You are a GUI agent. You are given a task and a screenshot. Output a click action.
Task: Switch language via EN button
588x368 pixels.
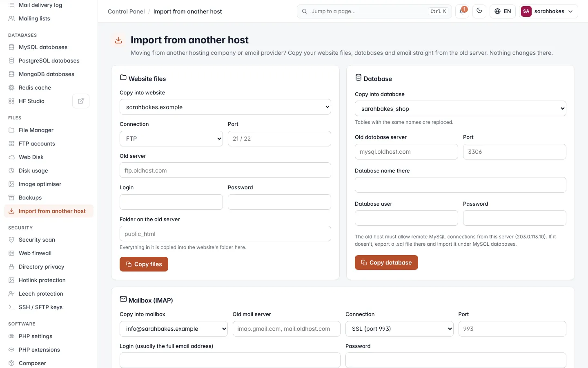pyautogui.click(x=503, y=11)
